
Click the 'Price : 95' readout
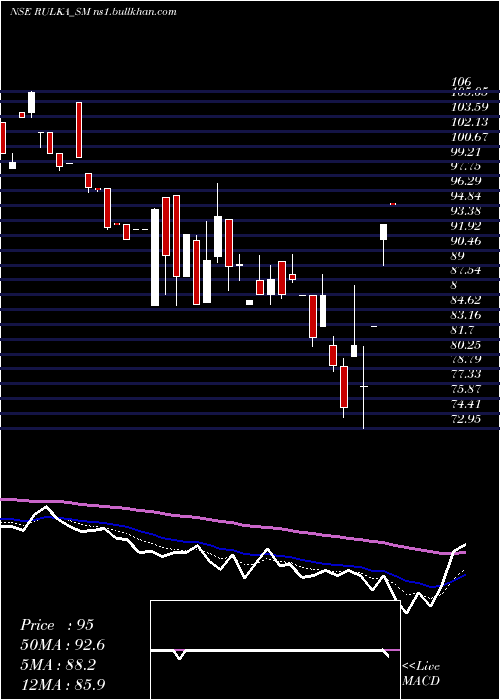coord(57,625)
